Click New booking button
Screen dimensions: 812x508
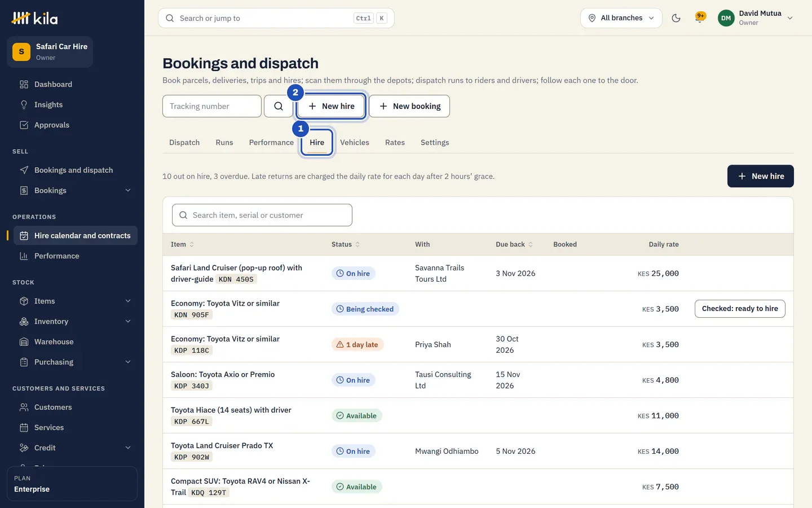[409, 106]
